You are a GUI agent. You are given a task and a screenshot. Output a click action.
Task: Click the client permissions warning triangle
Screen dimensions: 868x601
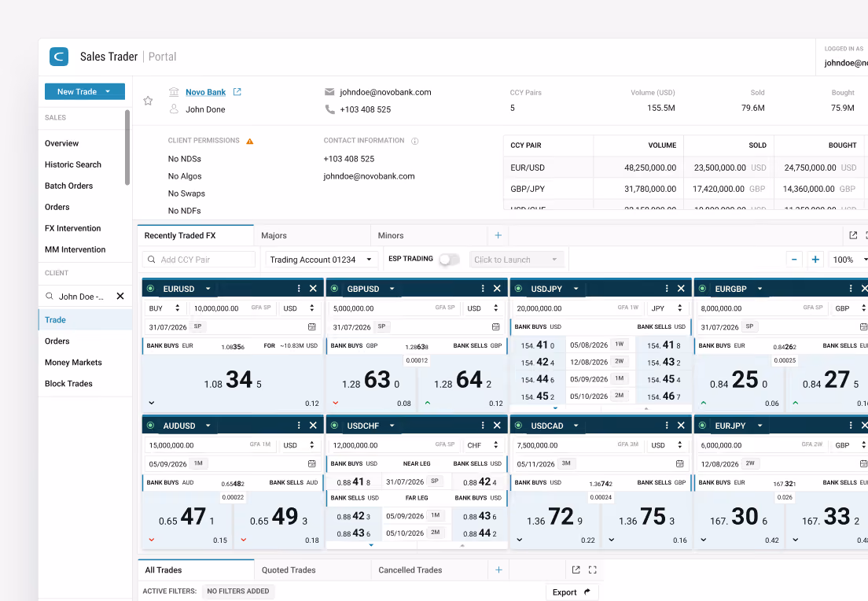250,142
